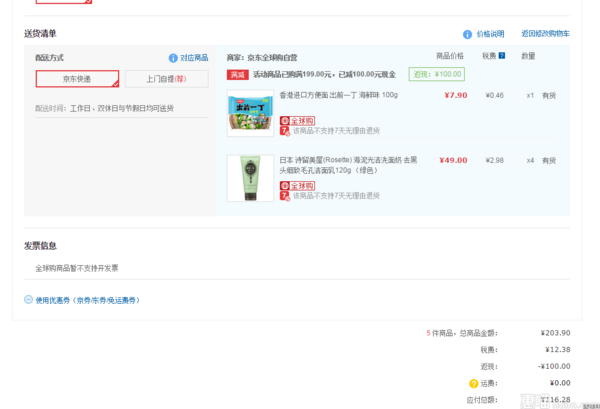The image size is (600, 409).
Task: Click the 商家: 京东全球购自营 merchant name
Action: pos(262,58)
